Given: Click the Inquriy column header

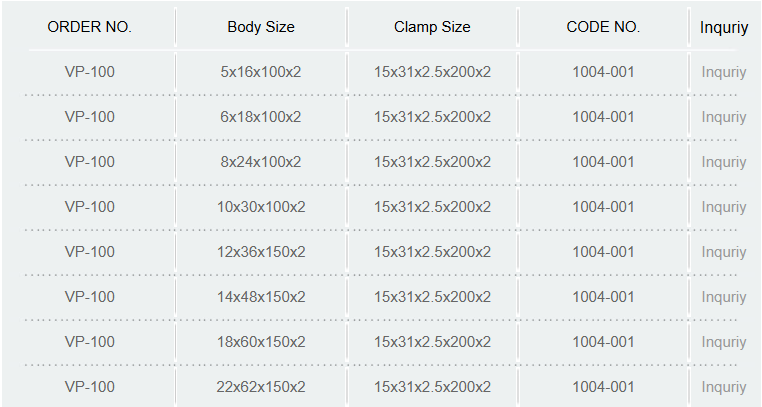Looking at the screenshot, I should click(x=724, y=28).
